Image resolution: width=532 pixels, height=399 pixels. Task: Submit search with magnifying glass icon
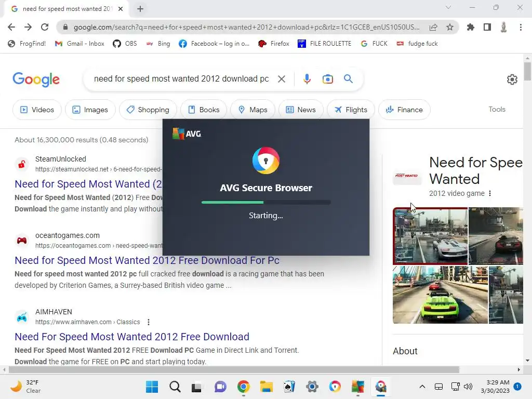pos(348,79)
